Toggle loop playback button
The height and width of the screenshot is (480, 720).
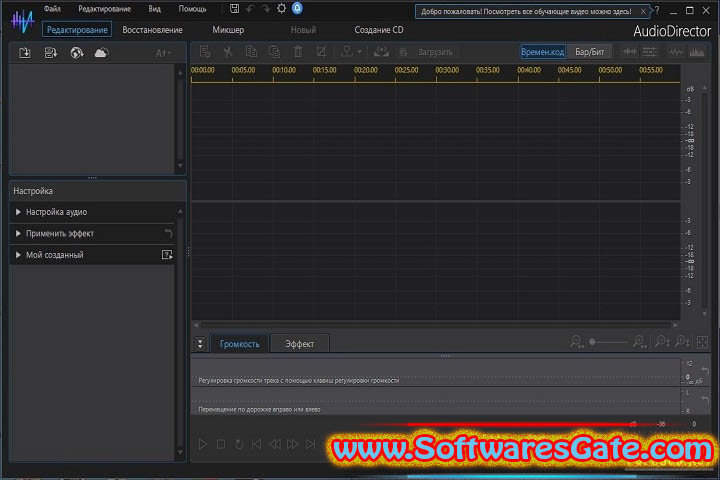coord(239,444)
